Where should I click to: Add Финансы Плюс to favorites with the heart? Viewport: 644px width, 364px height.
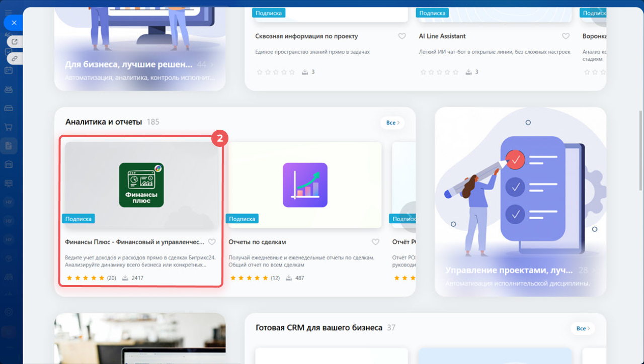[x=212, y=242]
